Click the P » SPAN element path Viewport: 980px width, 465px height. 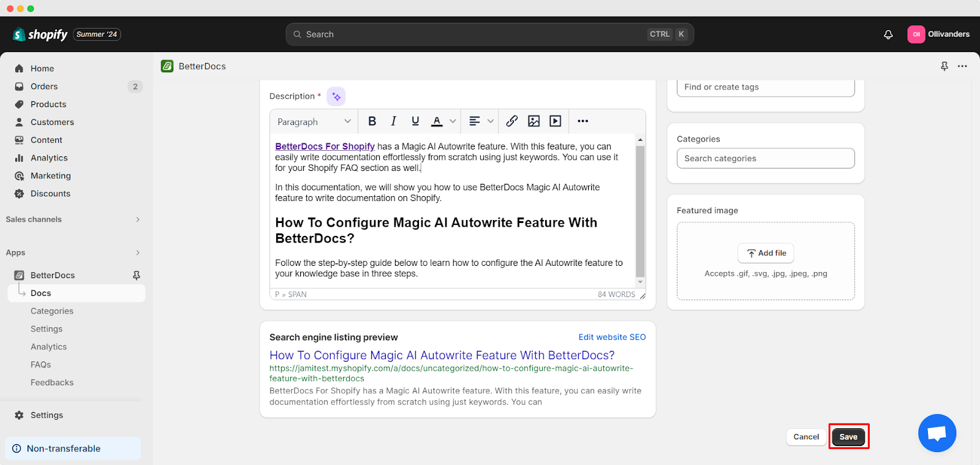coord(291,295)
